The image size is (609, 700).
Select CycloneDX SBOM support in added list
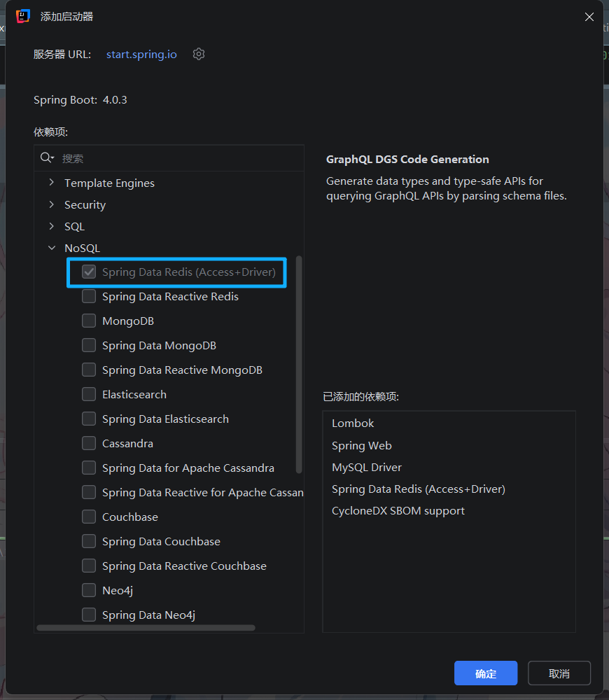398,511
